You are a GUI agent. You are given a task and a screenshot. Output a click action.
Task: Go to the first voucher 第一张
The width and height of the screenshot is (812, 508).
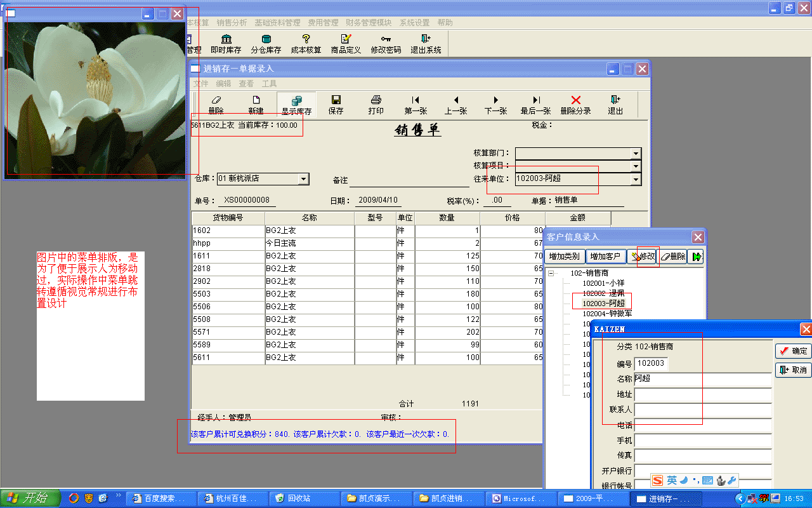click(x=416, y=105)
